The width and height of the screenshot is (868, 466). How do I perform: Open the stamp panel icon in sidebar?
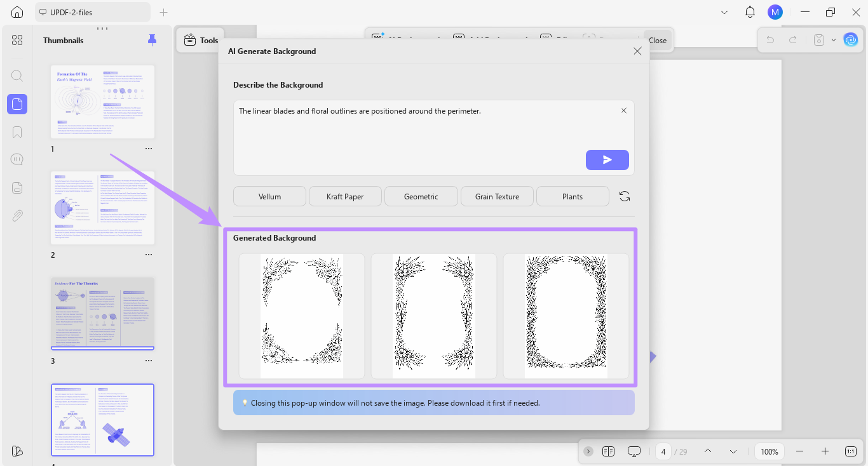tap(17, 187)
